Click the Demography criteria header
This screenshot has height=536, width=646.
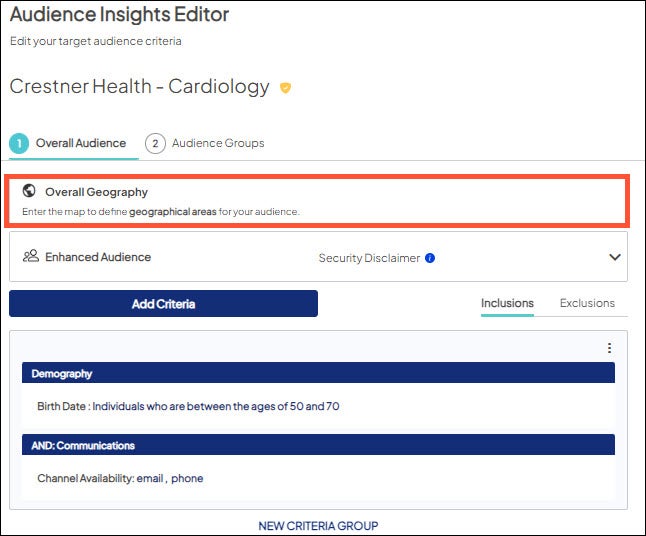pyautogui.click(x=318, y=373)
